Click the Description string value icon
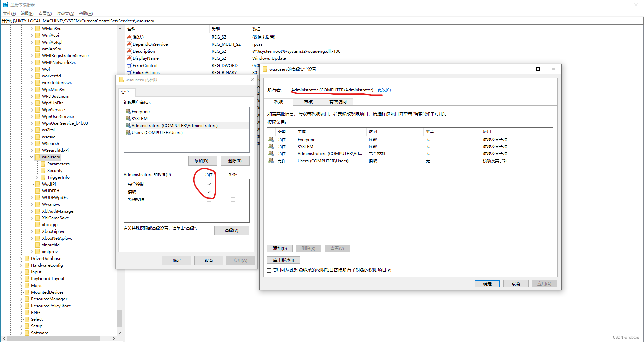Screen dimensions: 644x342 pos(129,51)
